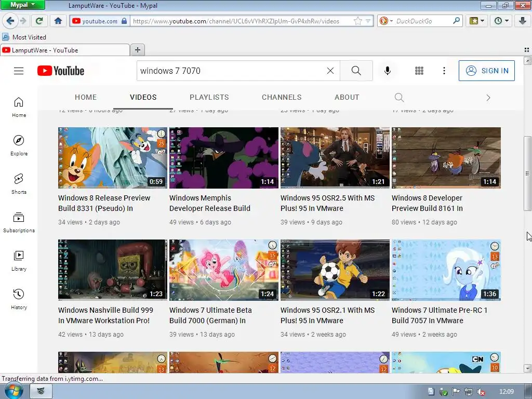Open the YouTube apps grid icon

click(419, 71)
